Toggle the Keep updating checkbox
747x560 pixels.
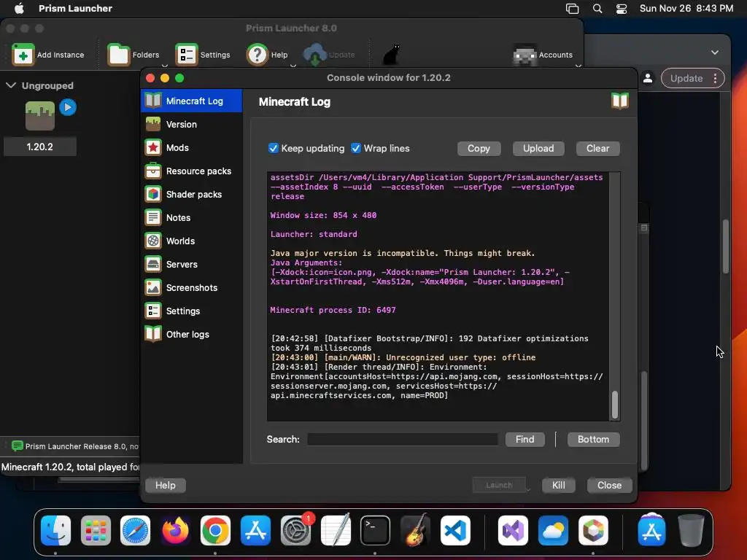274,148
